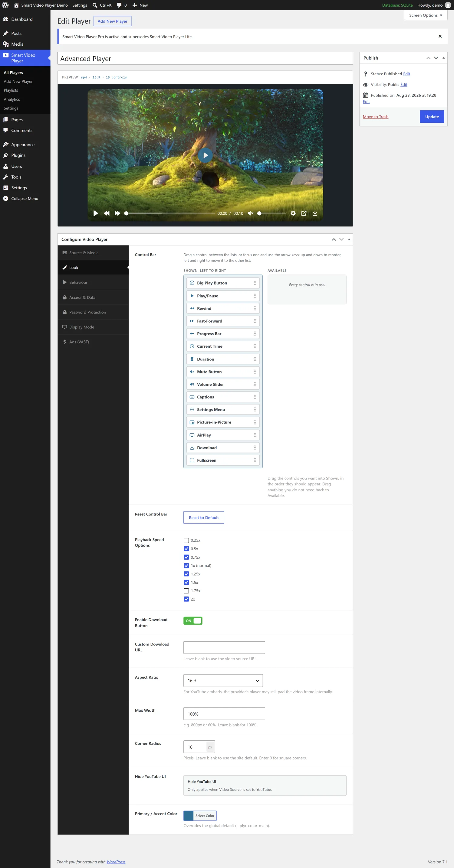Collapse the Configure Video Player panel
Viewport: 454px width, 868px height.
tap(349, 239)
